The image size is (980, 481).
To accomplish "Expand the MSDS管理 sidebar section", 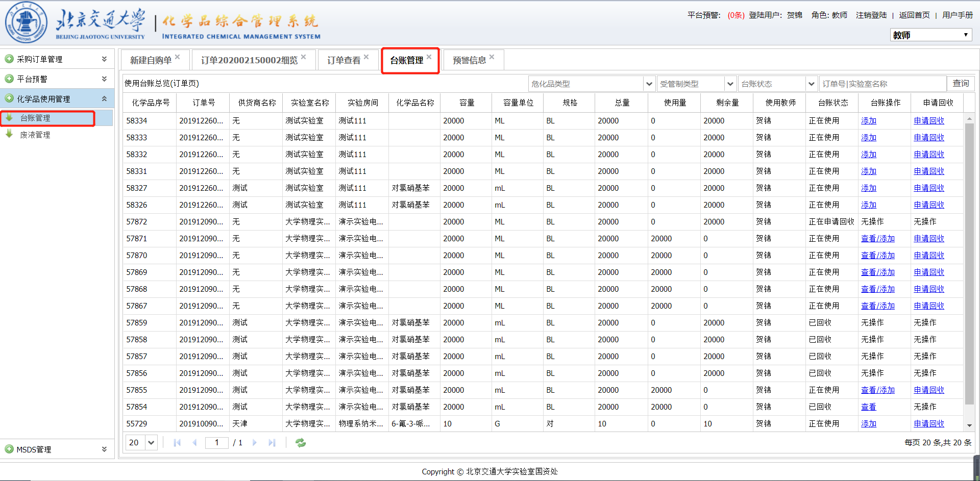I will pyautogui.click(x=104, y=449).
